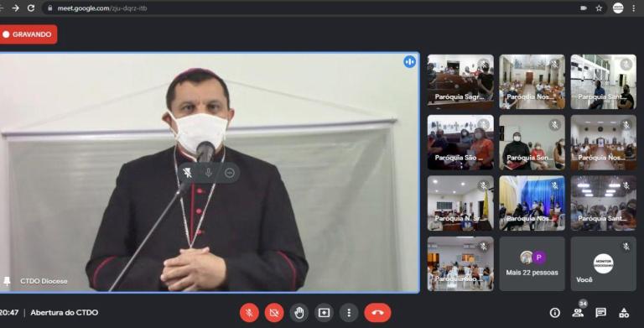Focus the meet.google.com address bar
This screenshot has height=328, width=644.
tap(325, 8)
